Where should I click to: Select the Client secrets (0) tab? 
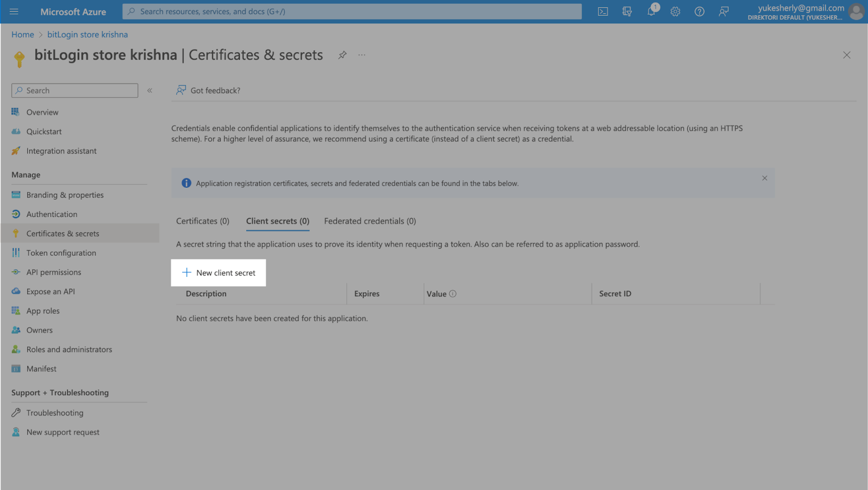(278, 221)
